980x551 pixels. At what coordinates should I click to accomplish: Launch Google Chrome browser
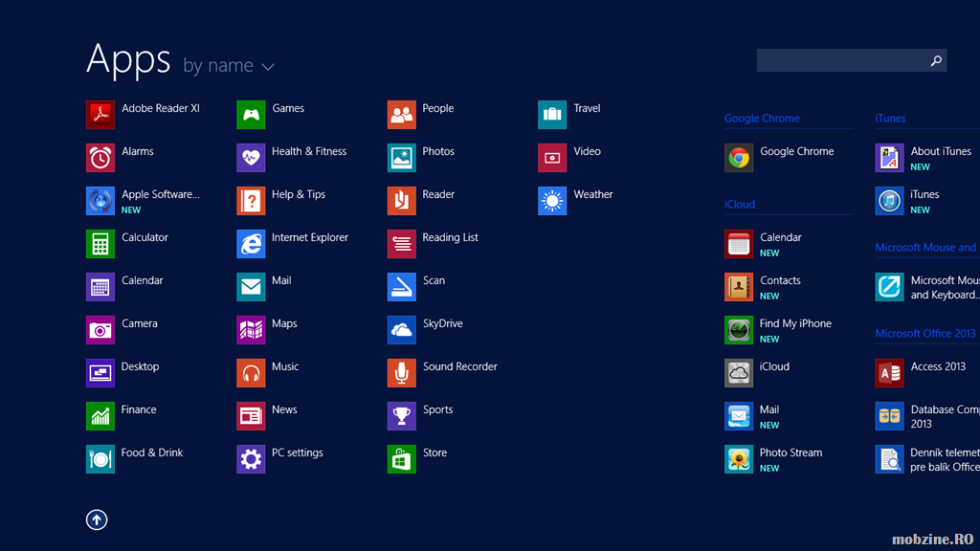pos(779,158)
